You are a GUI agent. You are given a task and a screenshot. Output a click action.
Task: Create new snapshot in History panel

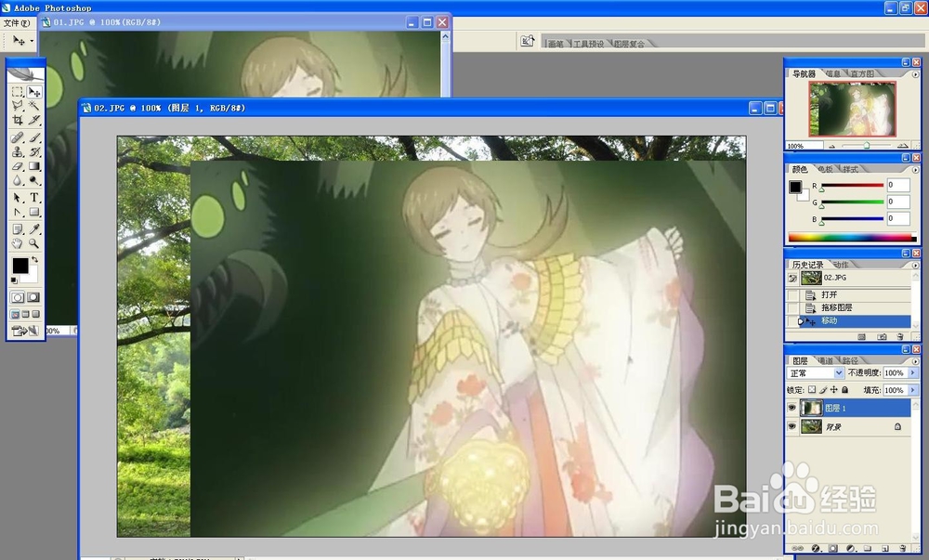882,337
